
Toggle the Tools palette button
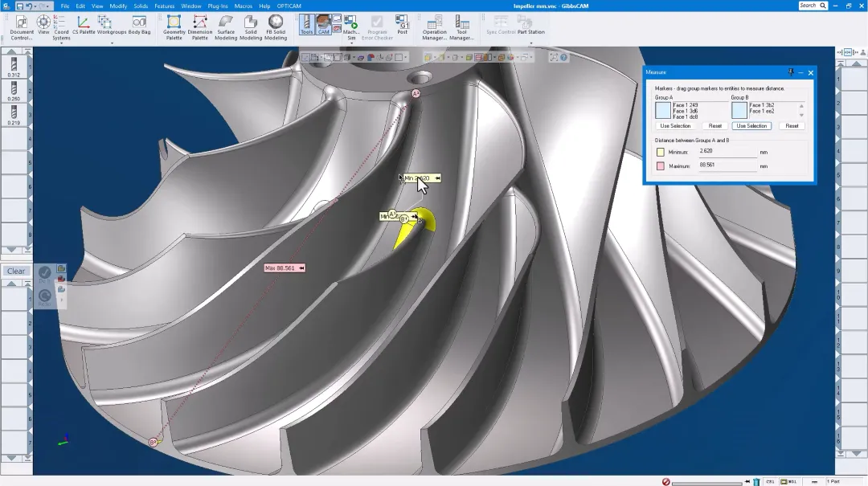point(307,25)
